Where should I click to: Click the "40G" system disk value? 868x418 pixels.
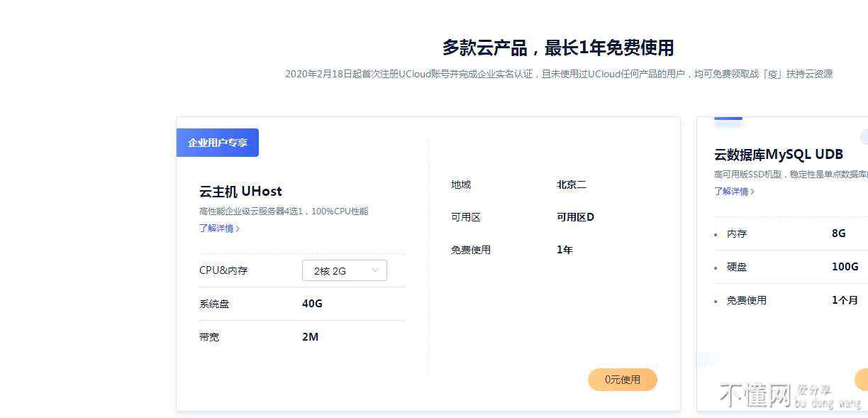point(312,304)
